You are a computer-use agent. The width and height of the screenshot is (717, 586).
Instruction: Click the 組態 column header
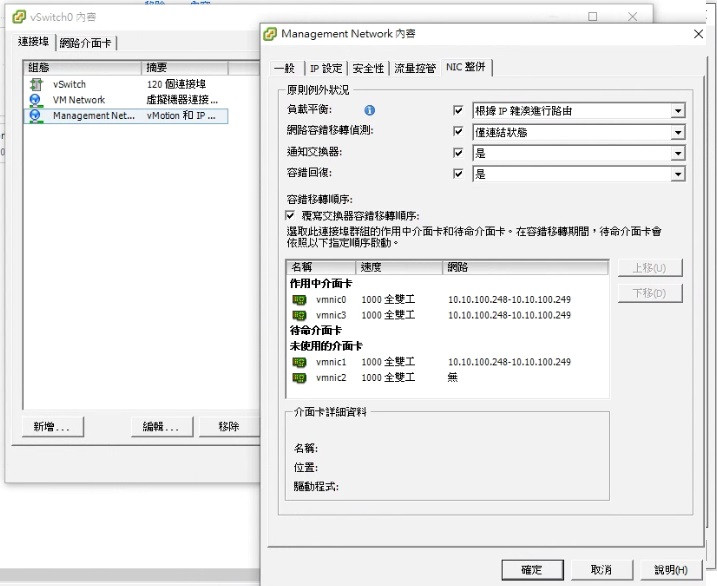pyautogui.click(x=82, y=68)
